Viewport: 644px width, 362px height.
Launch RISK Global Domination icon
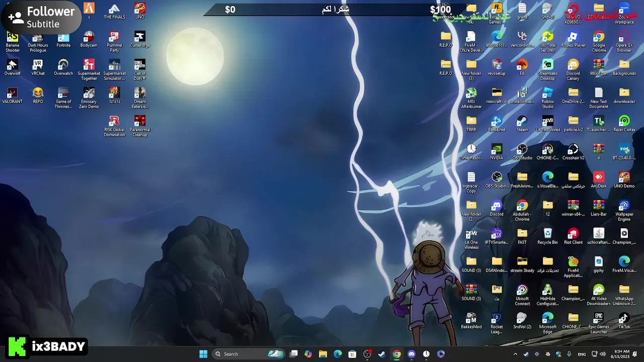(x=114, y=127)
